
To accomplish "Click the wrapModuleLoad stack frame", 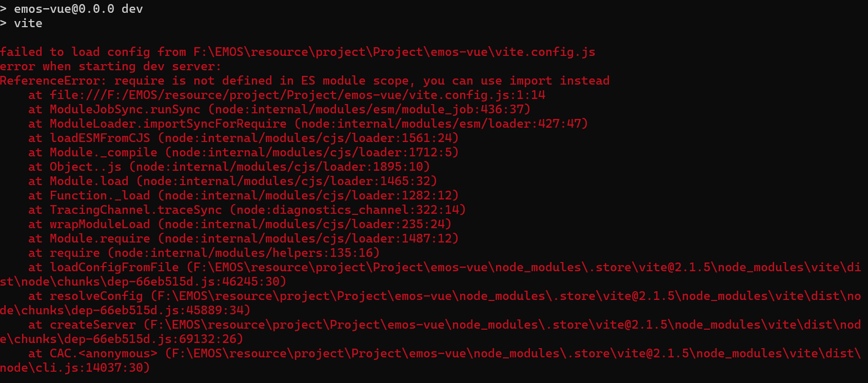I will tap(240, 224).
